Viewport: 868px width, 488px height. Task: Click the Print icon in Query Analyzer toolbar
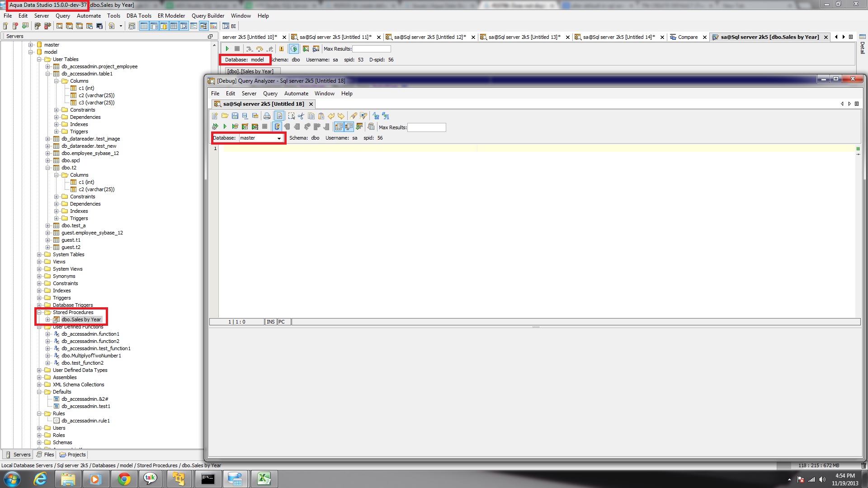click(x=267, y=116)
